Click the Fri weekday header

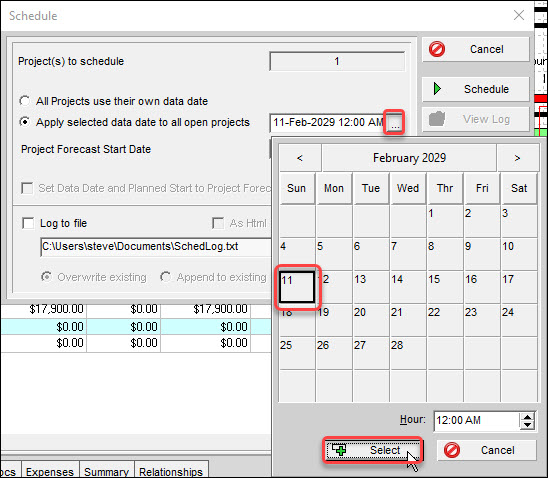(482, 188)
